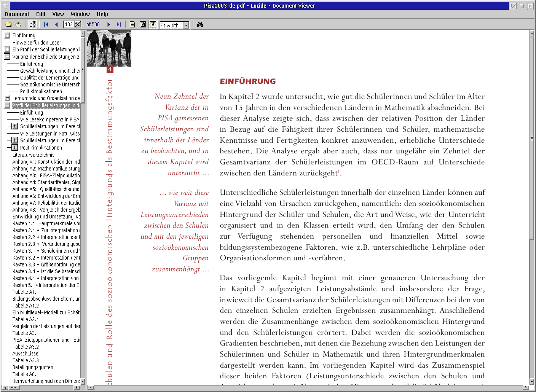This screenshot has height=392, width=536.
Task: Open Anhang A2: Mathematikleistung
Action: click(46, 169)
